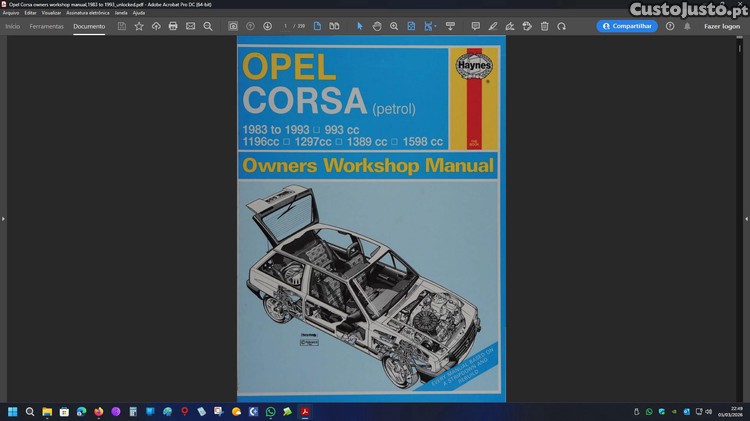This screenshot has width=750, height=421.
Task: Delete page using trash icon
Action: tap(544, 26)
